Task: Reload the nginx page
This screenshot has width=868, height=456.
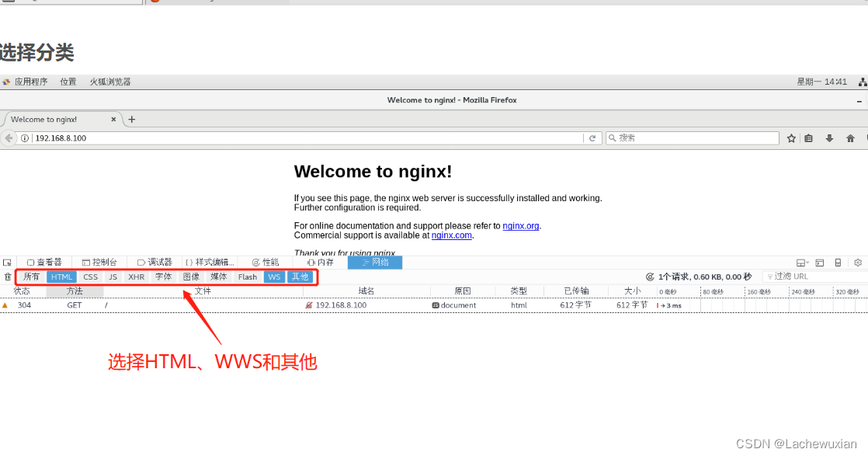Action: coord(592,138)
